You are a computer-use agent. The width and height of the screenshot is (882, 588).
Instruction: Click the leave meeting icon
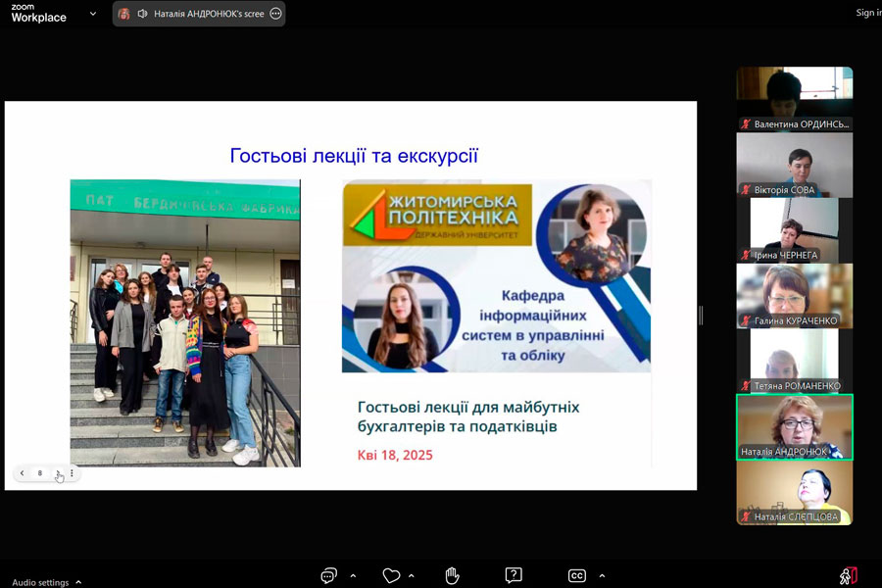tap(849, 575)
